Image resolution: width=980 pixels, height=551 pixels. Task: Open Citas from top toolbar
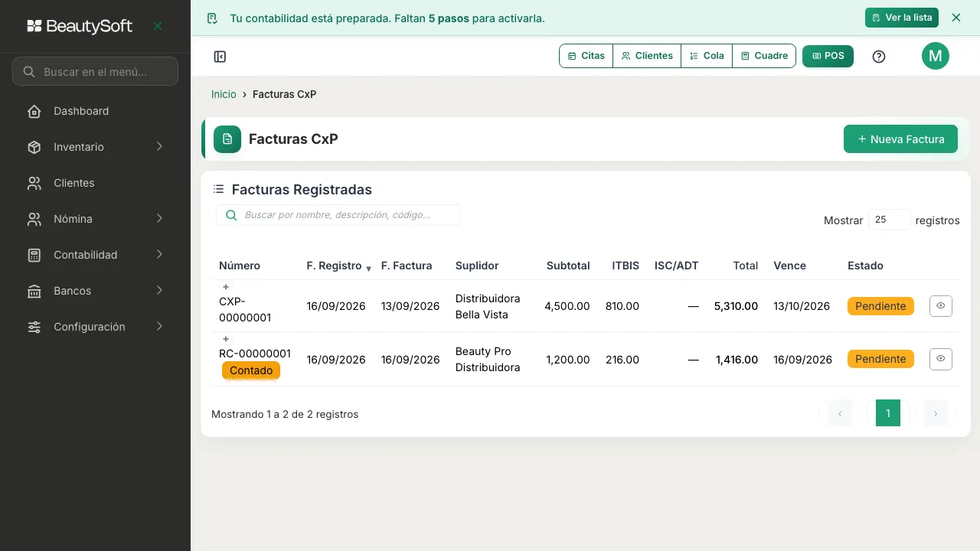586,56
